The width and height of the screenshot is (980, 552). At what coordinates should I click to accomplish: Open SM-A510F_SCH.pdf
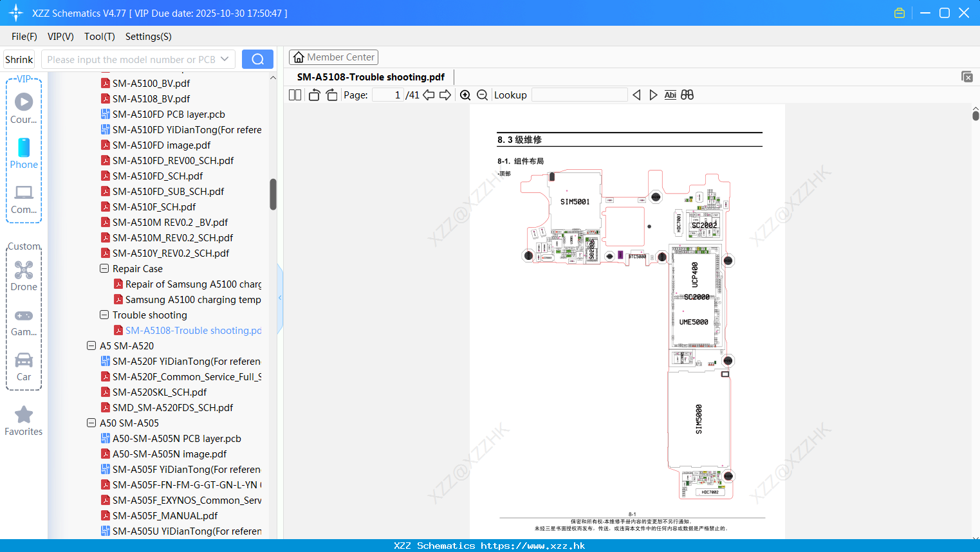(x=154, y=207)
